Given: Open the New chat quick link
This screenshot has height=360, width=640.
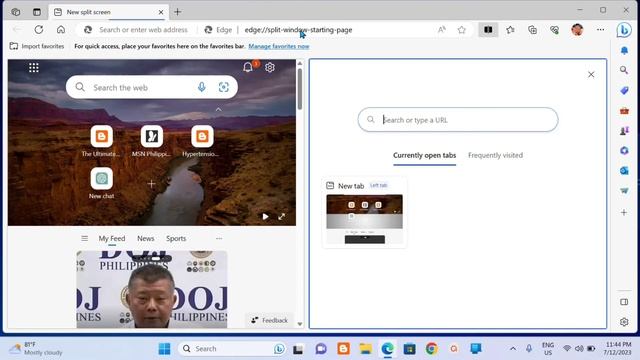Looking at the screenshot, I should click(x=101, y=183).
